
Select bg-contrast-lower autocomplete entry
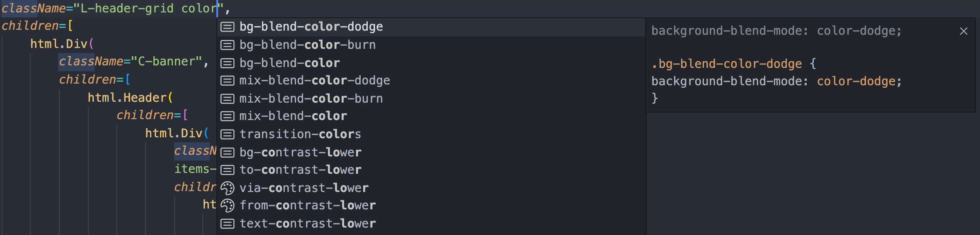(431, 152)
